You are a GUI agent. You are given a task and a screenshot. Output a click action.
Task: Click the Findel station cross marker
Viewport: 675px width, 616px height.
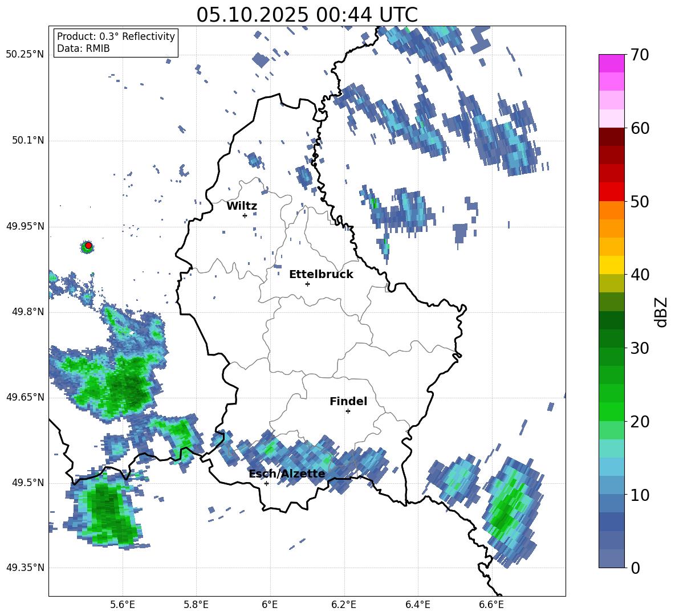(x=348, y=411)
